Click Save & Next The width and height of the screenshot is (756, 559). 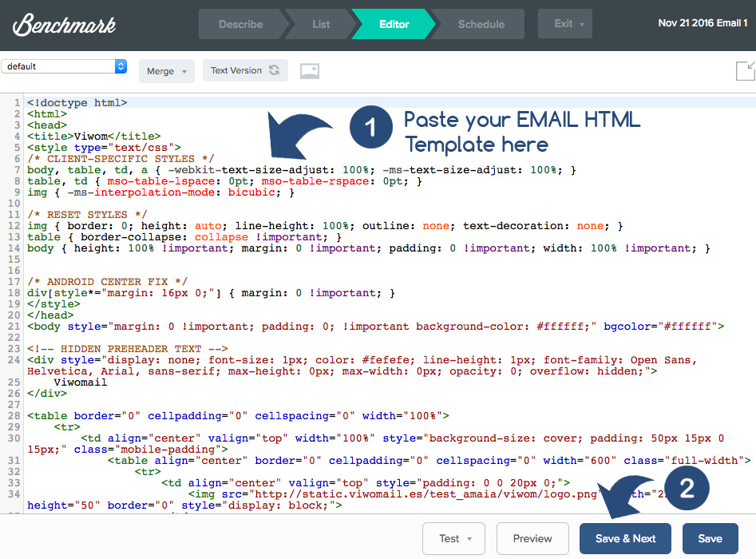pos(625,538)
